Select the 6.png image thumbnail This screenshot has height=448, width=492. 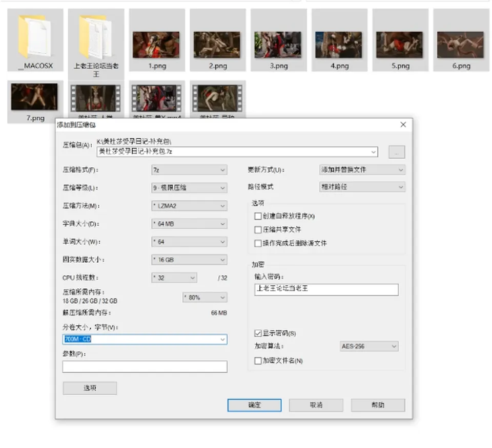[461, 45]
